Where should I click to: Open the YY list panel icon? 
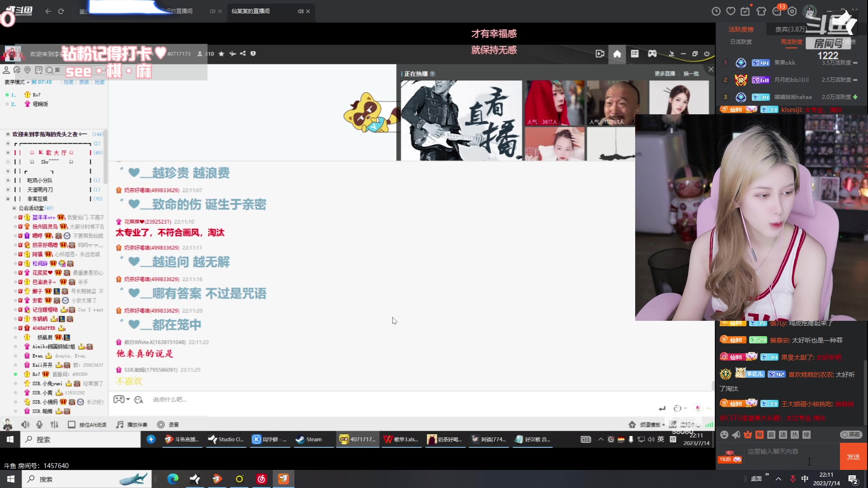coord(635,54)
